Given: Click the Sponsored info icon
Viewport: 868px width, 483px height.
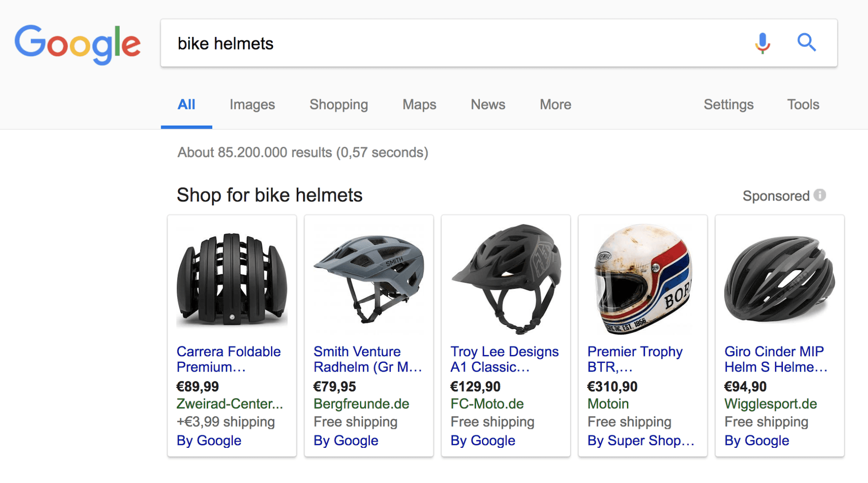Looking at the screenshot, I should pos(819,195).
